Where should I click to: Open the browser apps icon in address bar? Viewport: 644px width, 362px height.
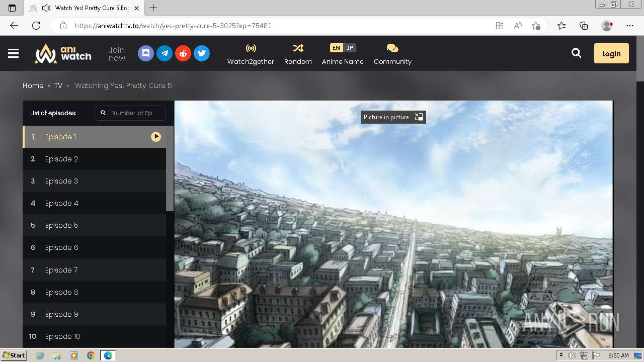(500, 26)
